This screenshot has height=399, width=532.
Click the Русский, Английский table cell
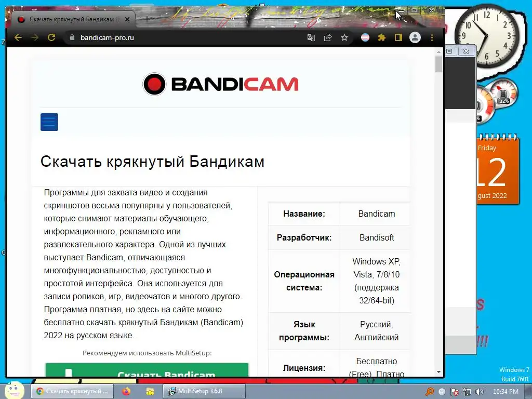(377, 331)
